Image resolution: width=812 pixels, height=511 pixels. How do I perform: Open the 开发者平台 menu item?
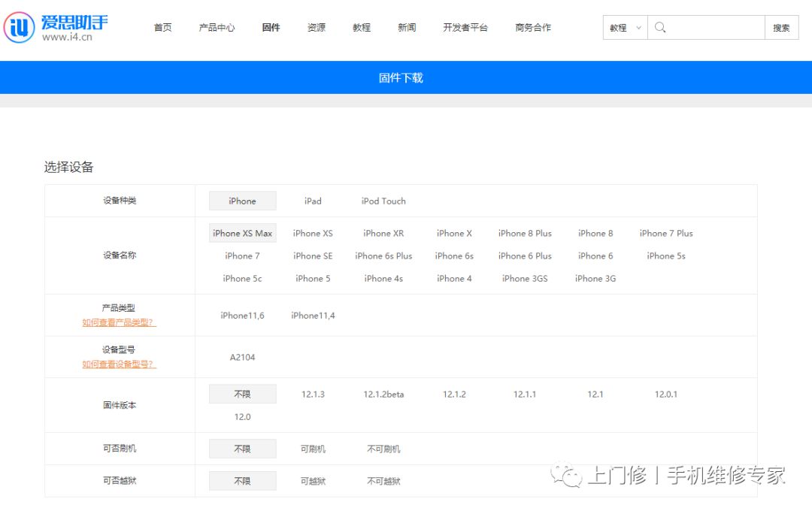[465, 28]
